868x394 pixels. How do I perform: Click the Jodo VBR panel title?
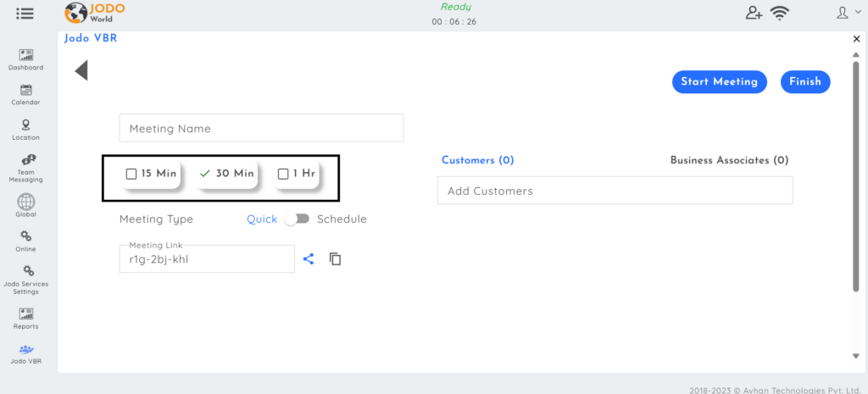click(91, 38)
